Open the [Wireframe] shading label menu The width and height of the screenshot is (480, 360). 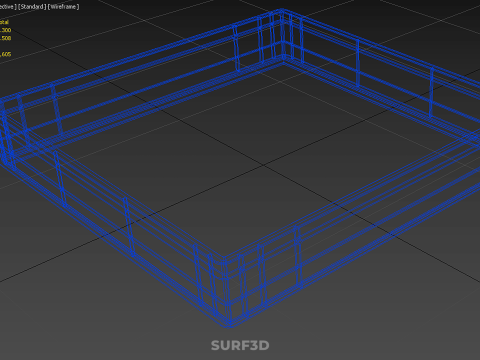[x=64, y=7]
